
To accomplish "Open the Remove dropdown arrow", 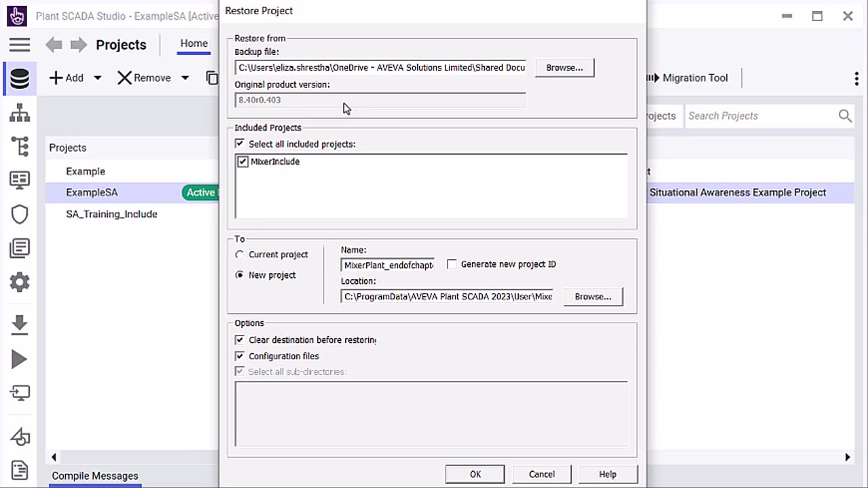I will point(184,78).
